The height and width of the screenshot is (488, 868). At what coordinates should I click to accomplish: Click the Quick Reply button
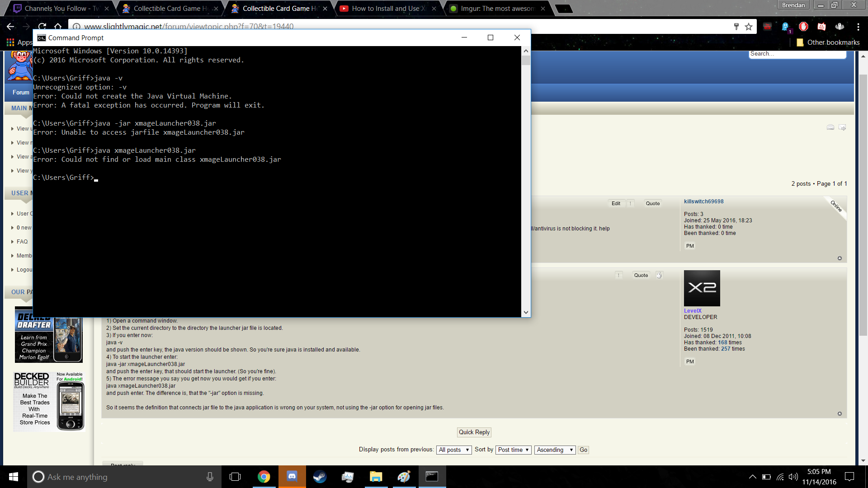click(x=474, y=432)
